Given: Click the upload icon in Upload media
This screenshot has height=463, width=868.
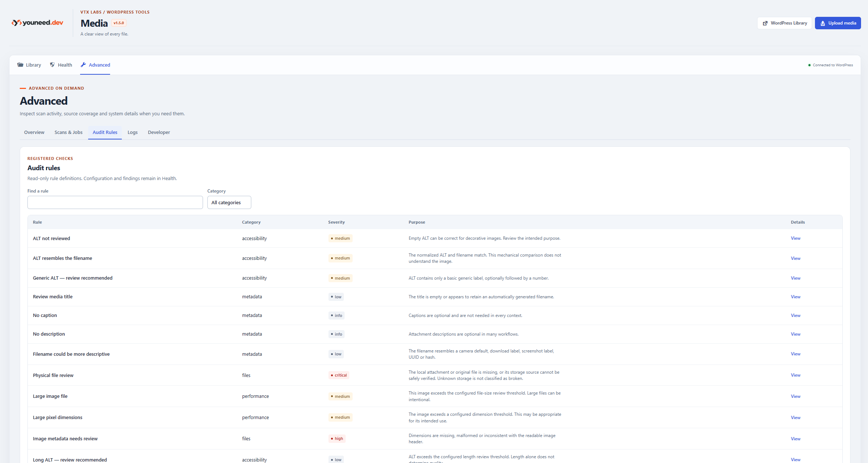Looking at the screenshot, I should (x=823, y=23).
